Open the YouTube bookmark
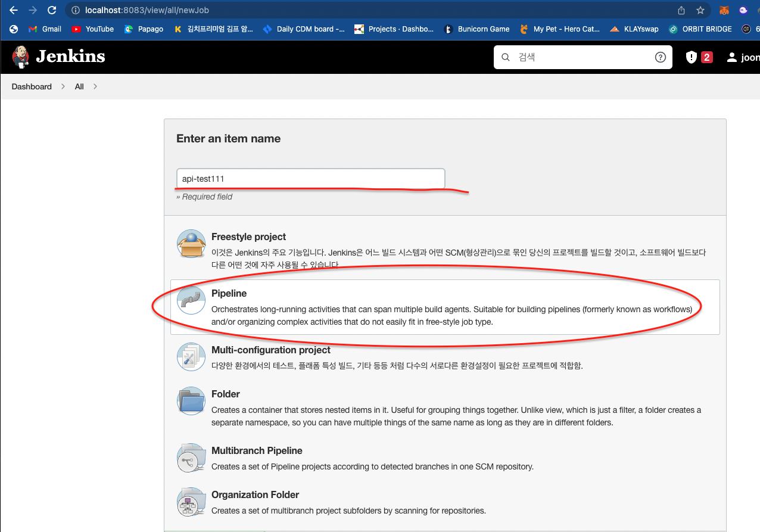Viewport: 760px width, 532px height. pos(92,29)
